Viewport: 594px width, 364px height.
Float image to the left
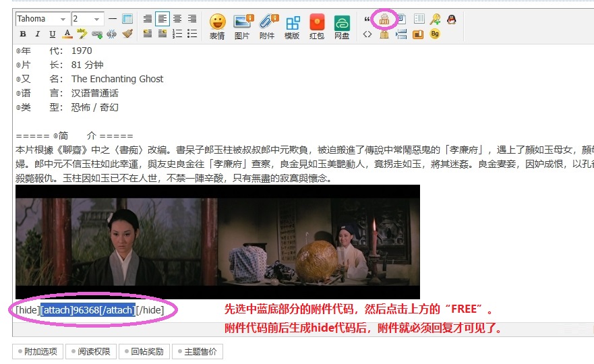148,34
